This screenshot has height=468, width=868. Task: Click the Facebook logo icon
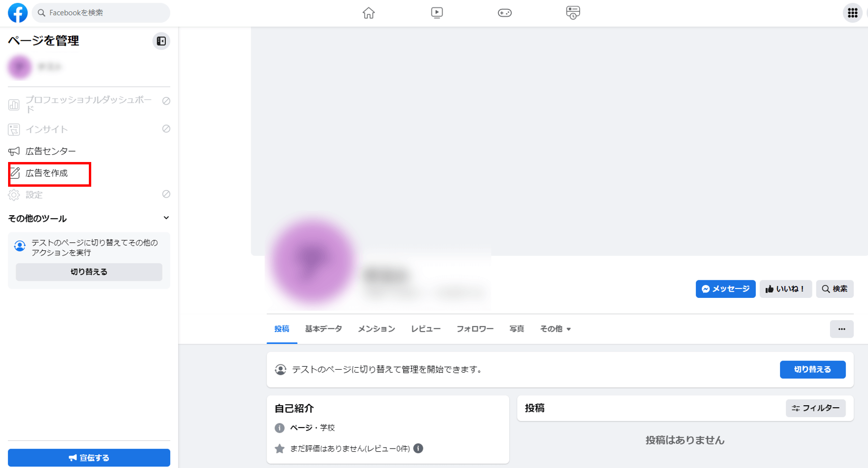point(18,13)
